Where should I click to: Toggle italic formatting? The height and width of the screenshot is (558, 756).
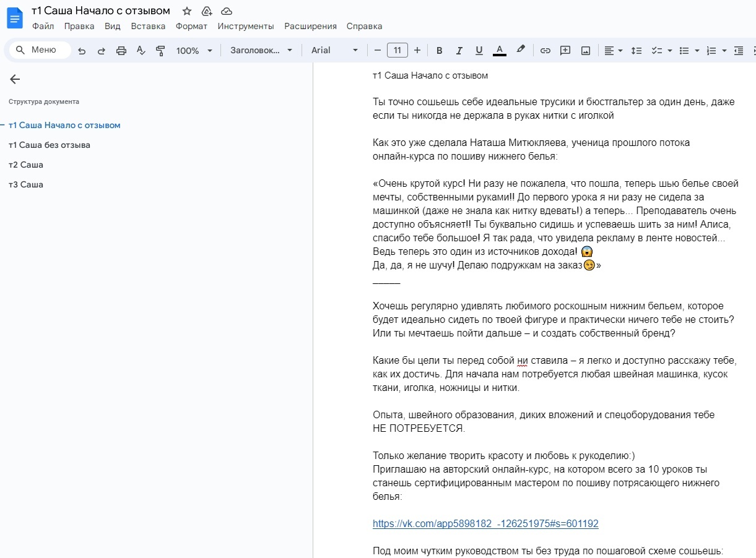tap(459, 51)
